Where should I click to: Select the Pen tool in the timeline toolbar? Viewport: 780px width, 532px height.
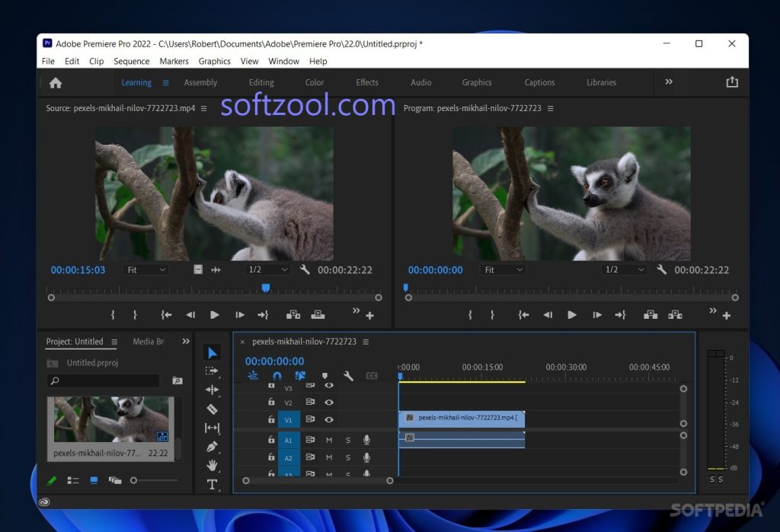tap(212, 447)
